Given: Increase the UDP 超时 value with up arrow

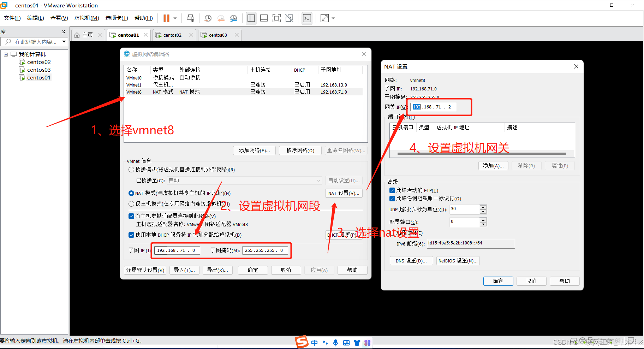Looking at the screenshot, I should [483, 207].
